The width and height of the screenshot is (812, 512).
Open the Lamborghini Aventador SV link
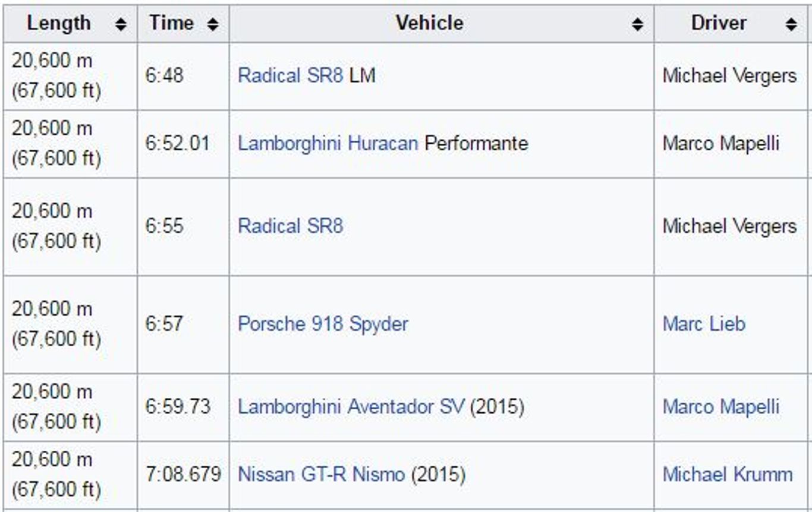click(352, 407)
